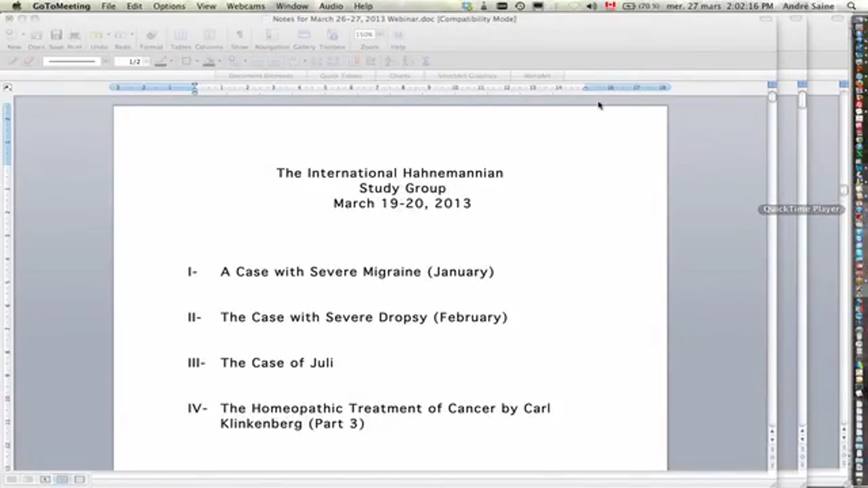Switch to the Quick Tables ribbon tab
The width and height of the screenshot is (868, 488).
341,75
